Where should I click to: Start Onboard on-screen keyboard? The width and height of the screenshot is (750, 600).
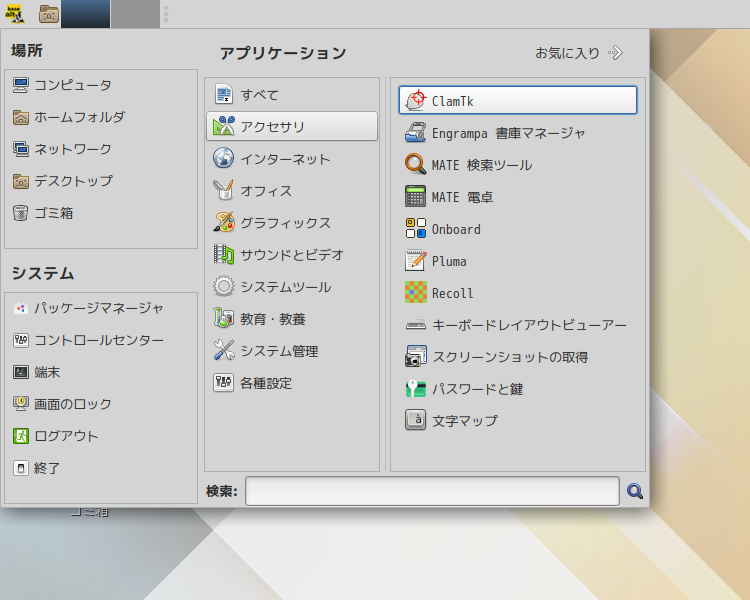click(518, 229)
